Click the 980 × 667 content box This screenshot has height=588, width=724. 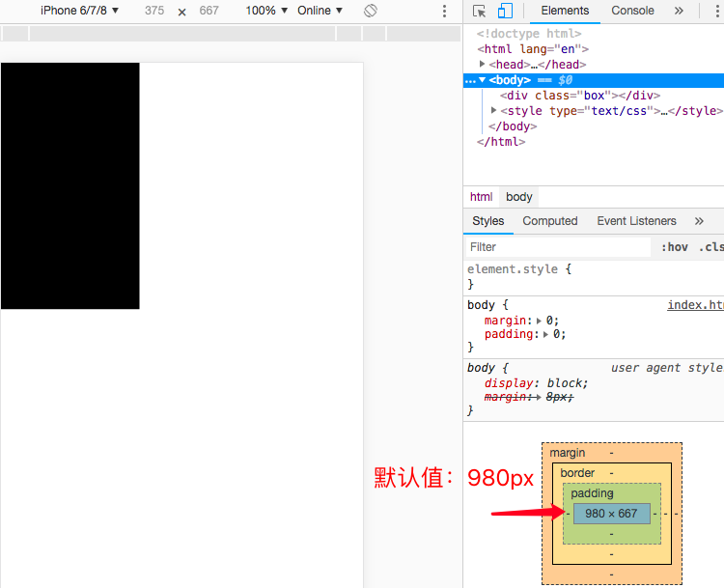(x=611, y=513)
